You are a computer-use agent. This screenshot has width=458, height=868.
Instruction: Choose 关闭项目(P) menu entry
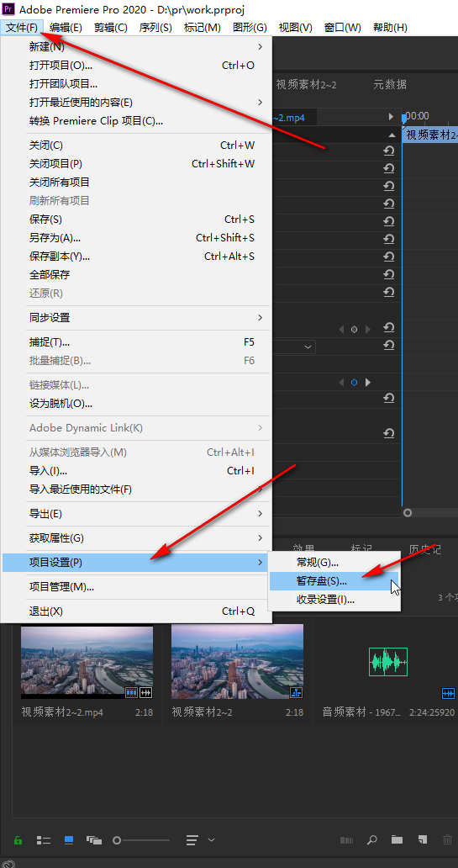click(137, 164)
